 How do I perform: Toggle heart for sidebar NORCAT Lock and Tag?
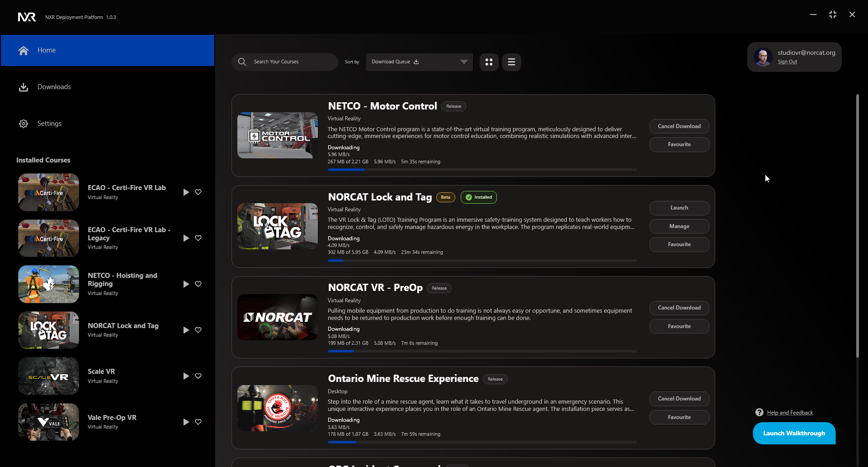(x=198, y=330)
